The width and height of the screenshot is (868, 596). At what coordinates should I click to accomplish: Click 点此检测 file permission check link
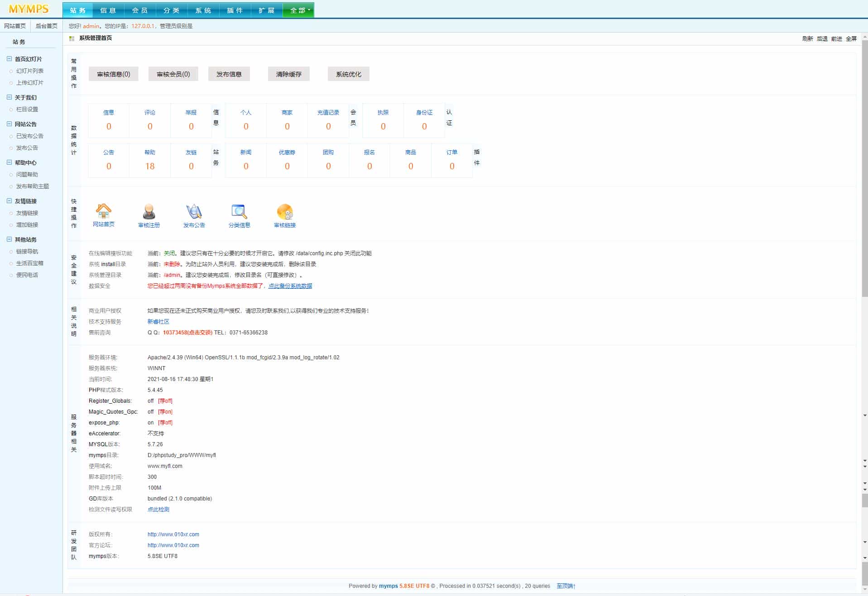[158, 510]
